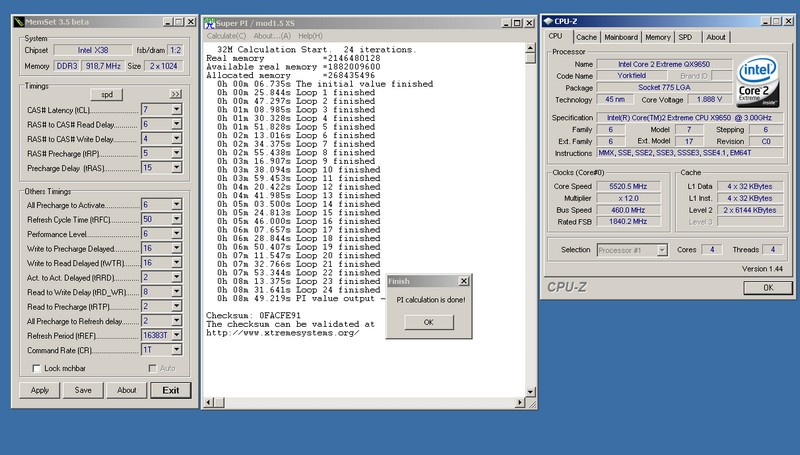
Task: Open RAS# to CAS# Read Delay dropdown
Action: pos(177,124)
